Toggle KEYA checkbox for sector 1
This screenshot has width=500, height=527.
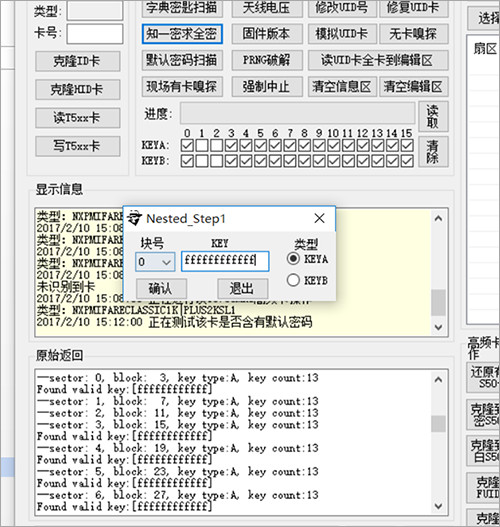click(x=202, y=146)
